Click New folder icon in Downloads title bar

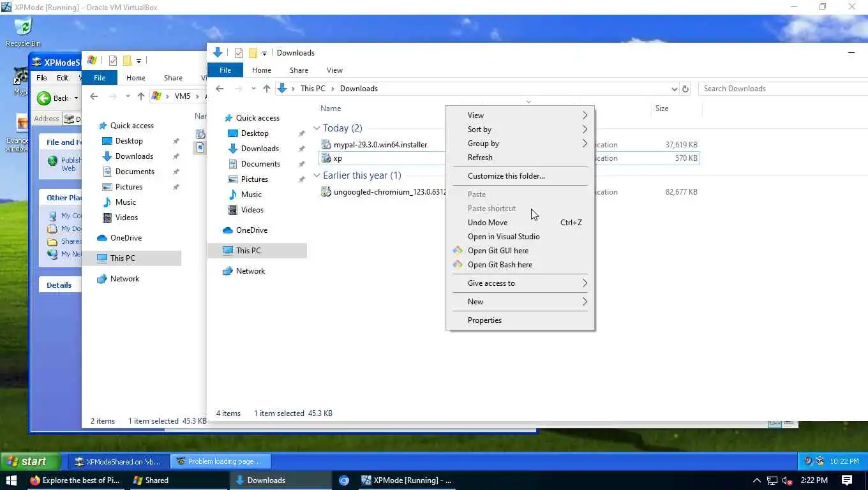(253, 53)
